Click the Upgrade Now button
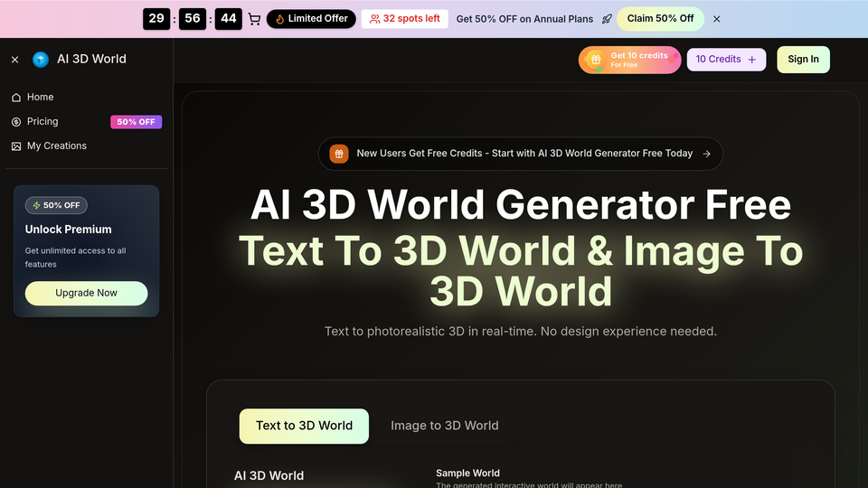The image size is (868, 488). click(87, 293)
